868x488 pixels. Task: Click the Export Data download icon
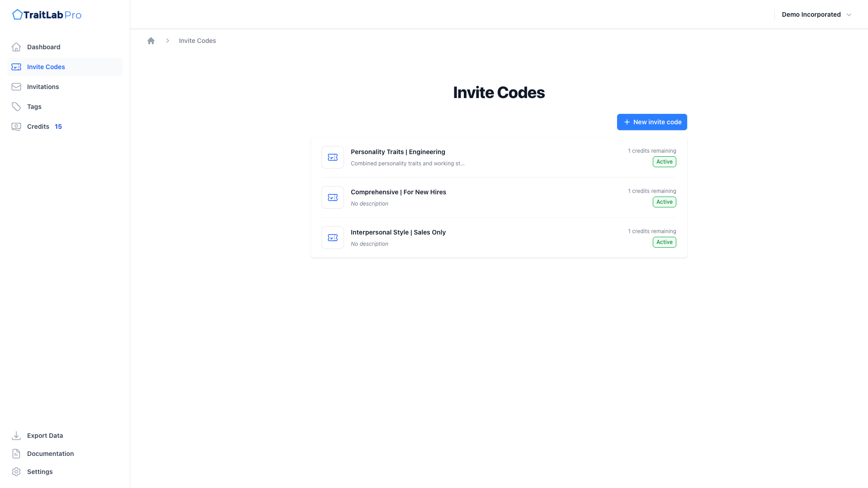(16, 436)
